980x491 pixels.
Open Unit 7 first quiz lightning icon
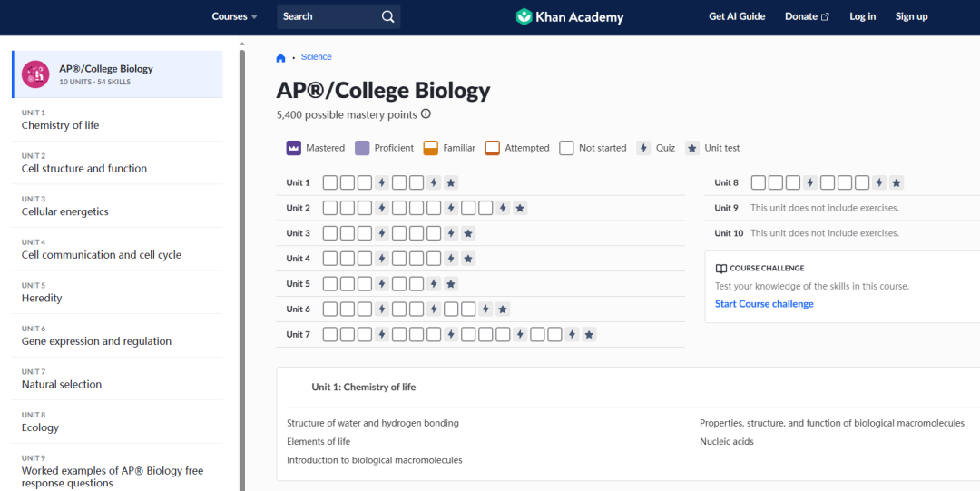click(x=382, y=335)
